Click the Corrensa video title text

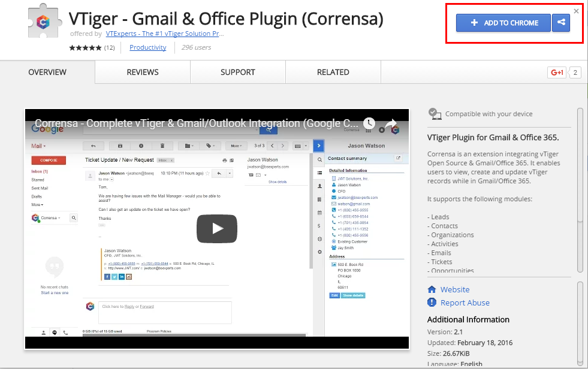pos(196,123)
